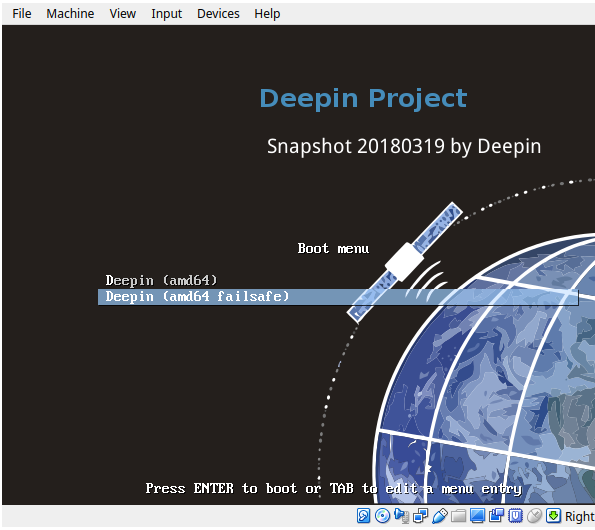
Task: Click the Snapshot 20180319 by Deepin text
Action: (404, 146)
